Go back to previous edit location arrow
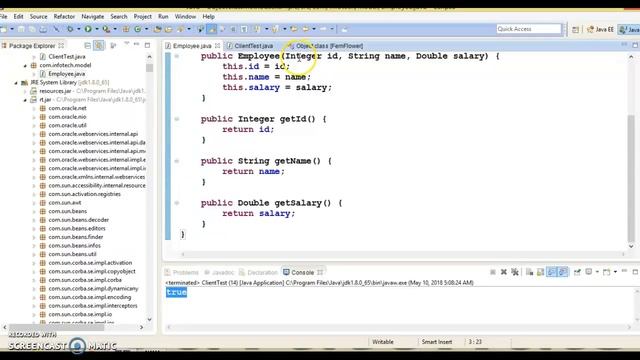Screen dimensions: 640x360 coord(305,29)
